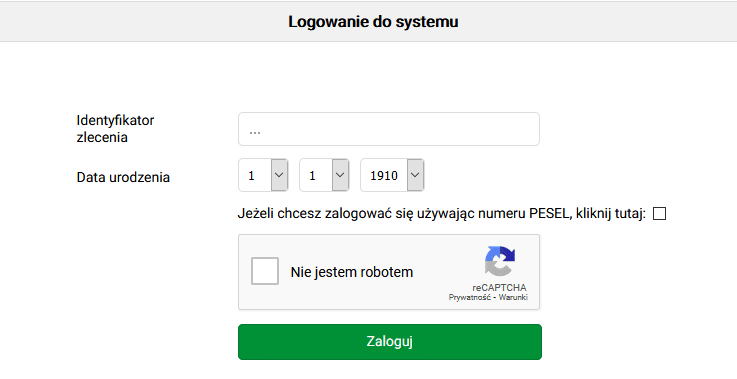
Task: Click the 'Identyfikator zlecenia' label
Action: click(115, 128)
